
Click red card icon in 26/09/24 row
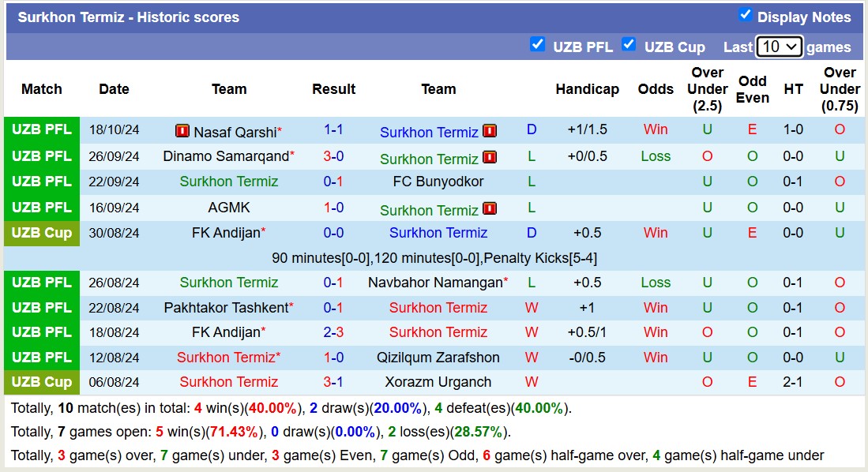click(x=490, y=157)
